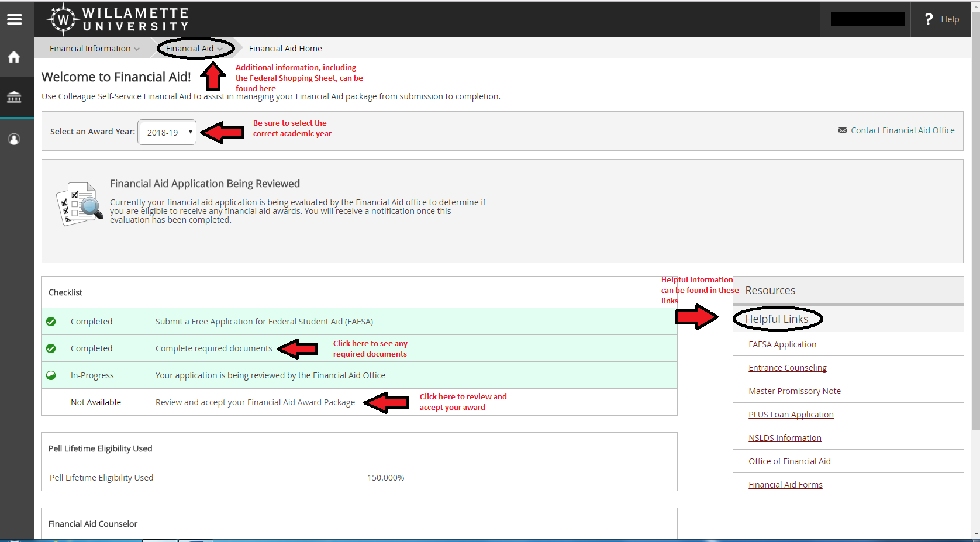
Task: Click the Select an Award Year label
Action: [92, 132]
